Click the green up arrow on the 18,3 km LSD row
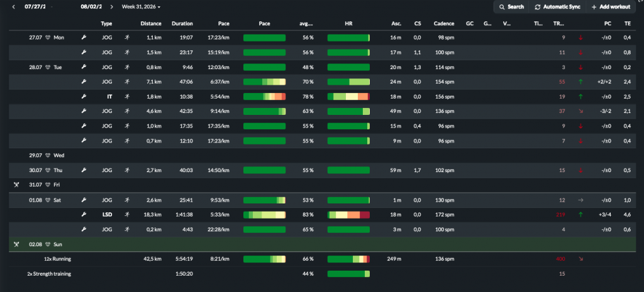The width and height of the screenshot is (644, 292). tap(580, 215)
